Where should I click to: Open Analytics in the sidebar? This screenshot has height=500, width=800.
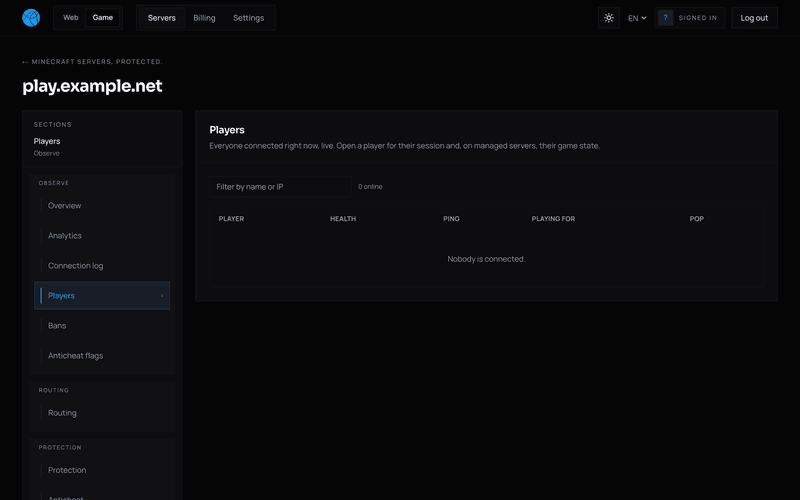tap(102, 236)
